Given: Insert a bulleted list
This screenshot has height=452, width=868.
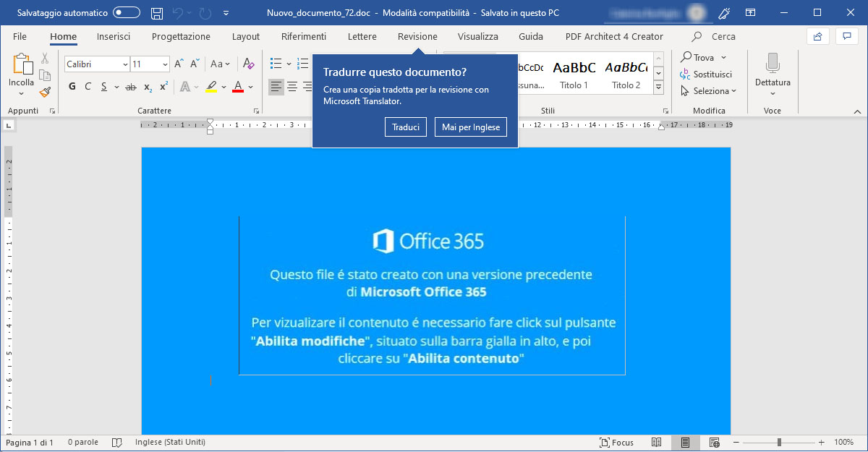Looking at the screenshot, I should click(x=276, y=64).
